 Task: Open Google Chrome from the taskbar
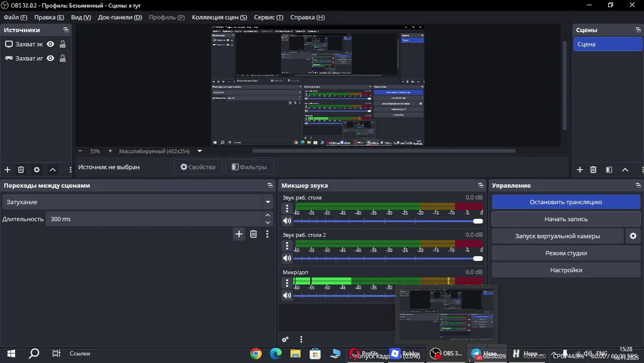[x=256, y=354]
